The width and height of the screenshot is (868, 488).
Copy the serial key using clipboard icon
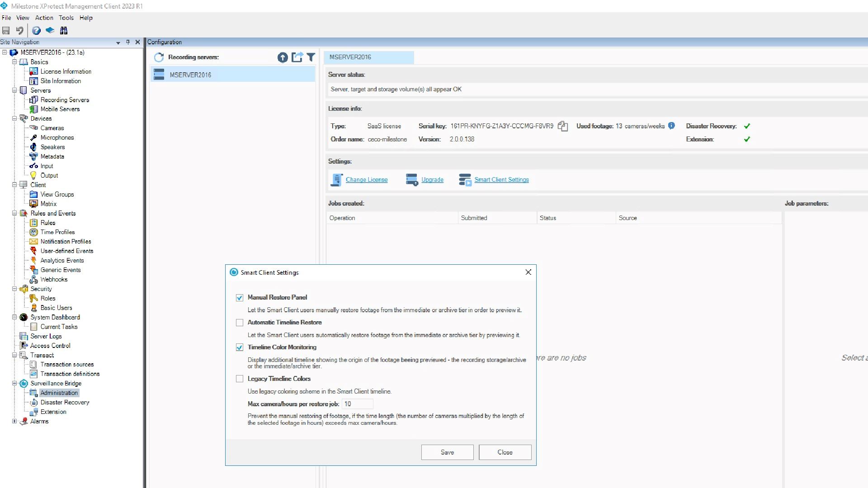(x=563, y=126)
